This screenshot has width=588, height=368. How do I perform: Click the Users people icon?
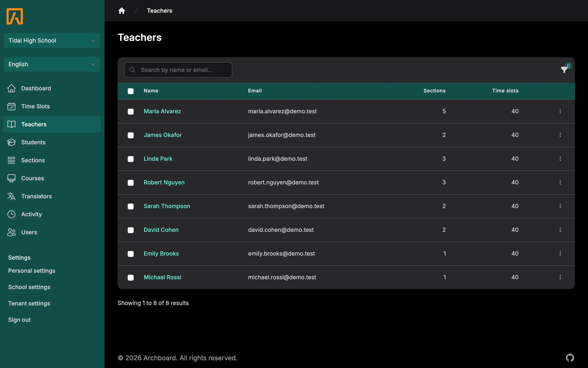coord(11,232)
